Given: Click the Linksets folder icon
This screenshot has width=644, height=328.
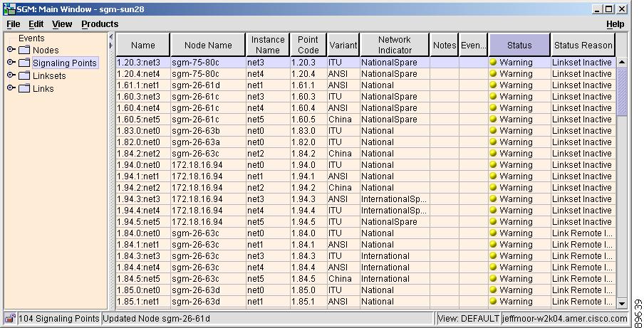Looking at the screenshot, I should 25,76.
